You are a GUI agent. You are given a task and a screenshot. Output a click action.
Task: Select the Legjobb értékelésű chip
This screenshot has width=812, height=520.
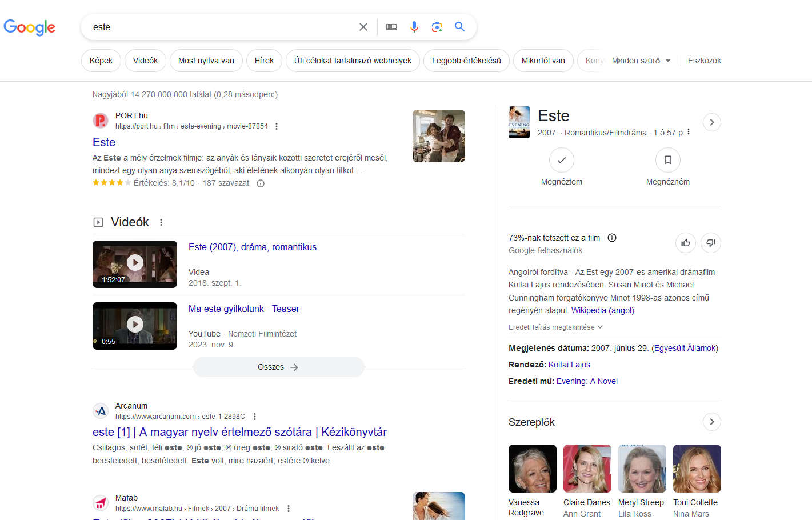click(x=466, y=61)
